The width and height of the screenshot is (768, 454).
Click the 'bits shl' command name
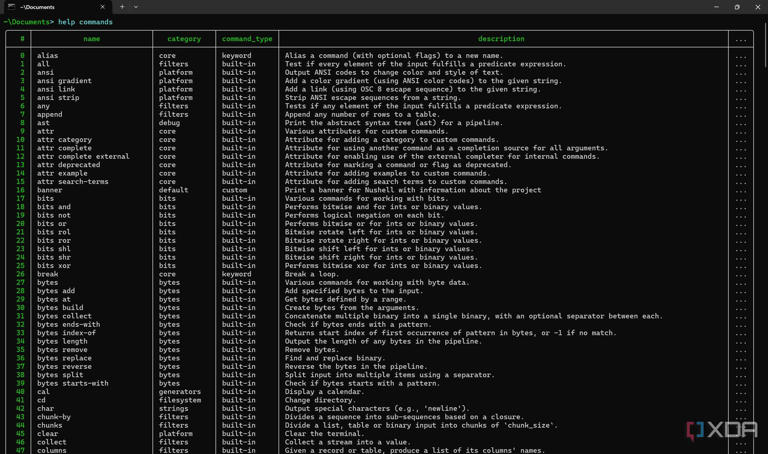click(54, 249)
